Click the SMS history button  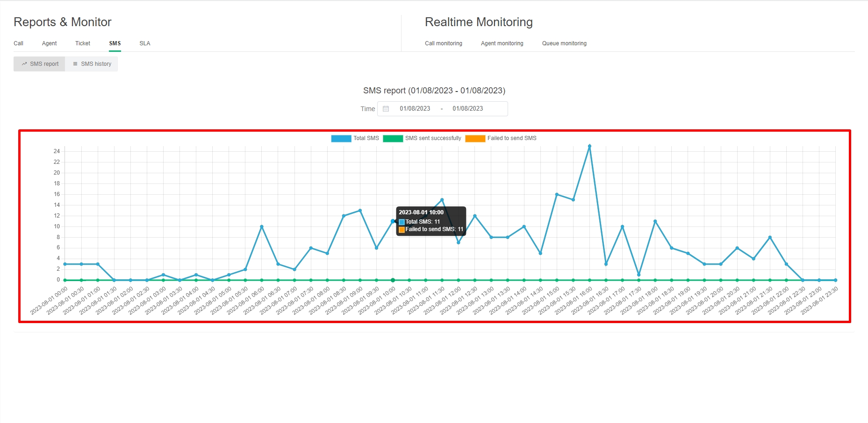pyautogui.click(x=92, y=64)
